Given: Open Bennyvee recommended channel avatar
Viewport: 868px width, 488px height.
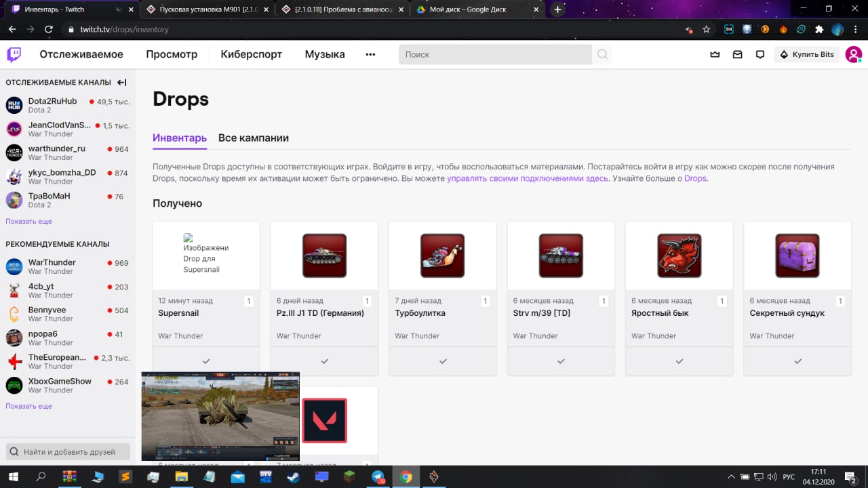Looking at the screenshot, I should click(14, 314).
